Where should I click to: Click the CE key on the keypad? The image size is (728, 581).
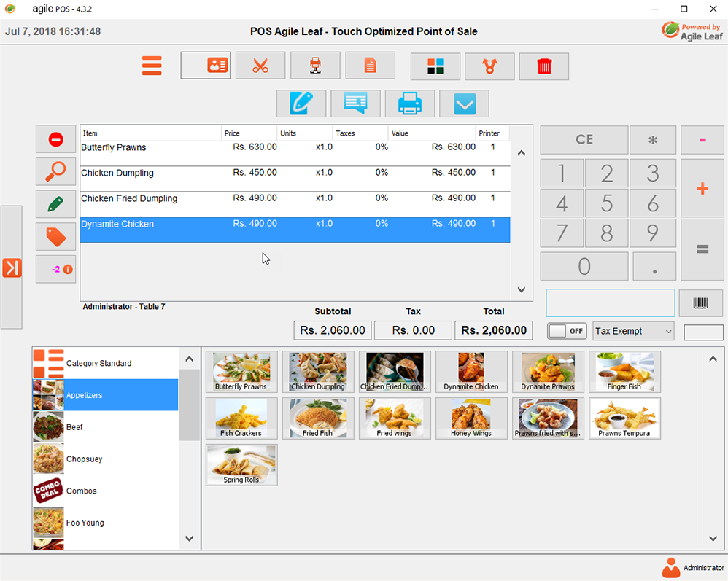[x=584, y=140]
